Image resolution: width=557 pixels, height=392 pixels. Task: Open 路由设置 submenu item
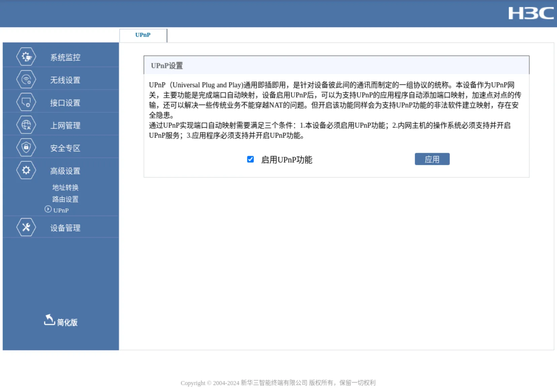65,199
